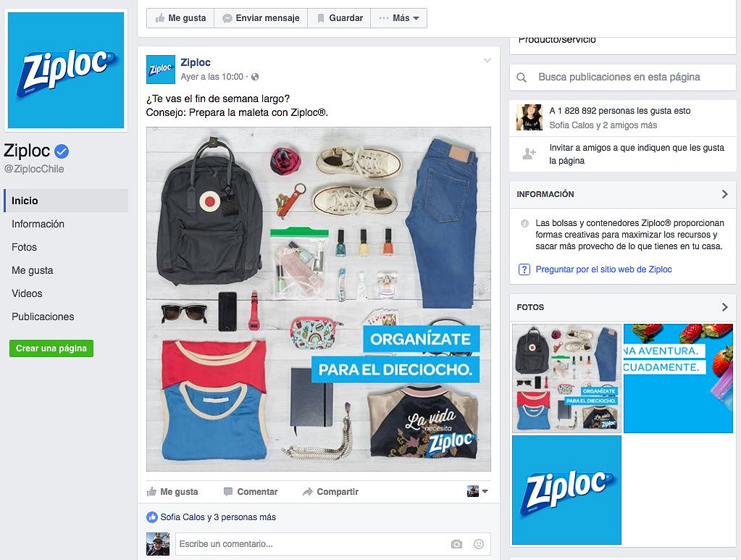
Task: Open 1 828 892 personas les gusta esto
Action: point(619,111)
